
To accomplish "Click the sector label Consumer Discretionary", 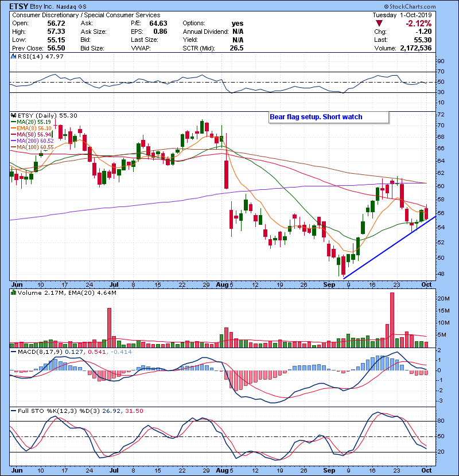I will (45, 15).
